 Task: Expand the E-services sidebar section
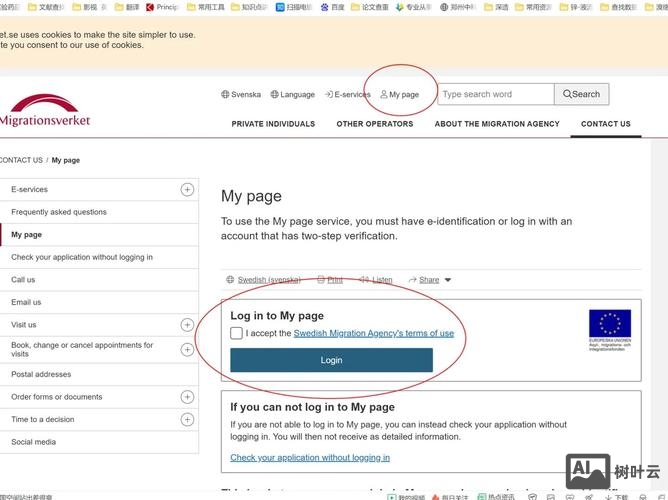(187, 189)
